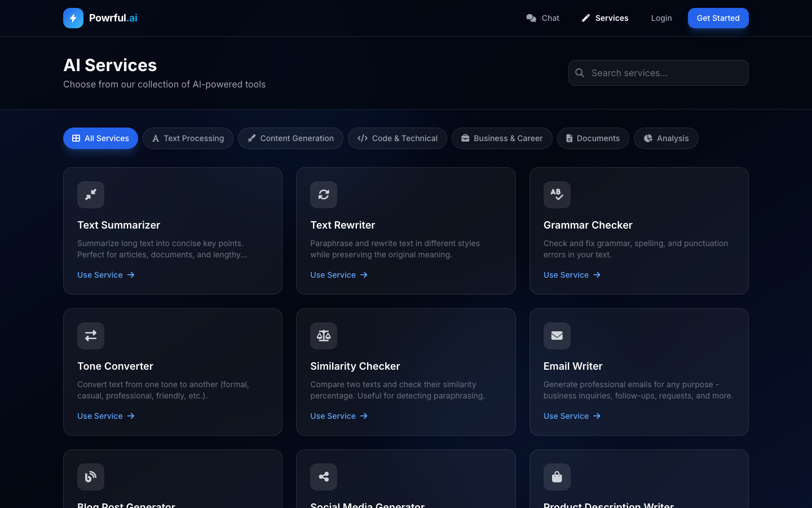The width and height of the screenshot is (812, 508).
Task: Select the All Services filter tab
Action: click(x=100, y=138)
